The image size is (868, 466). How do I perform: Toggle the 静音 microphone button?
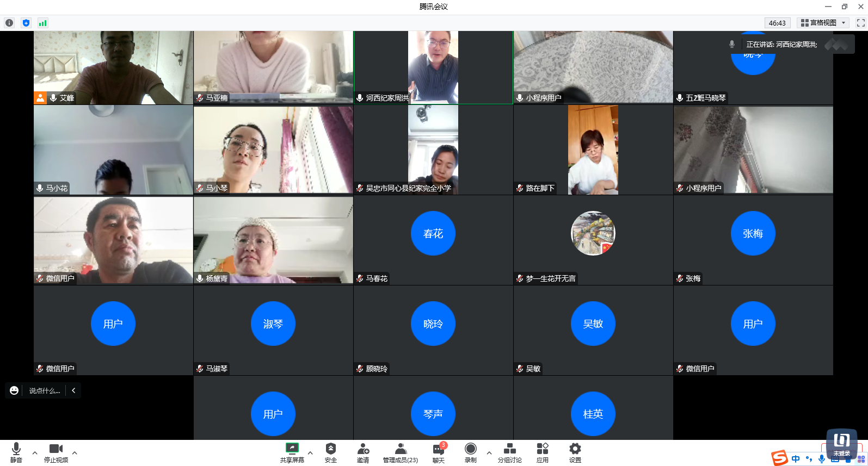point(16,452)
